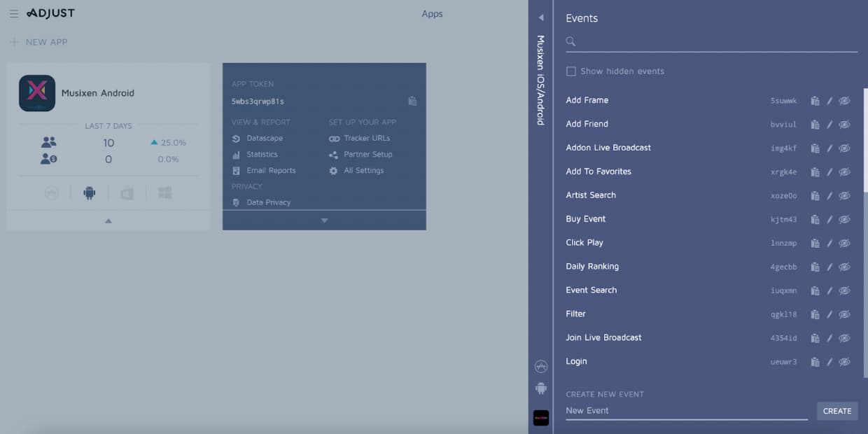
Task: Select the App Store icon in the Events side strip
Action: tap(540, 366)
